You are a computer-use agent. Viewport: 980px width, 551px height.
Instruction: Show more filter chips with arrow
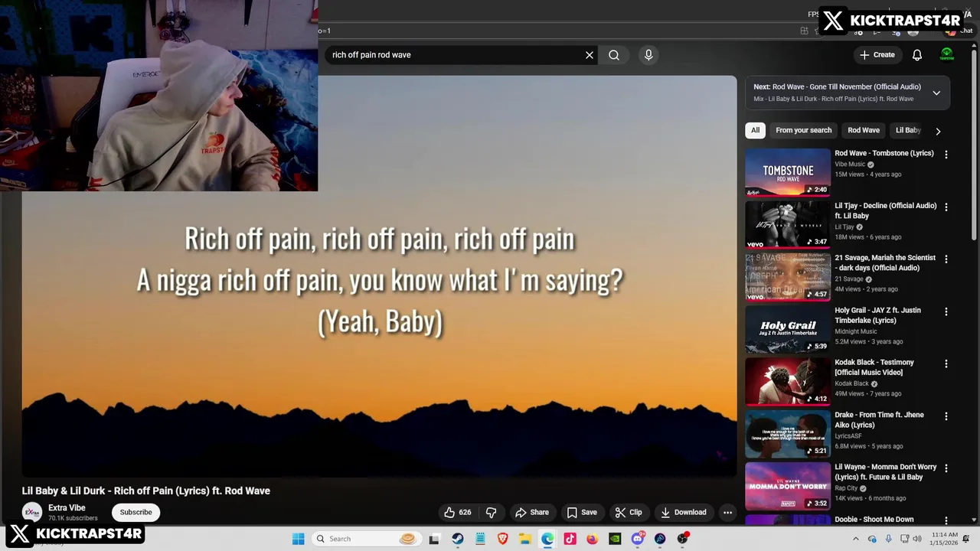coord(938,131)
